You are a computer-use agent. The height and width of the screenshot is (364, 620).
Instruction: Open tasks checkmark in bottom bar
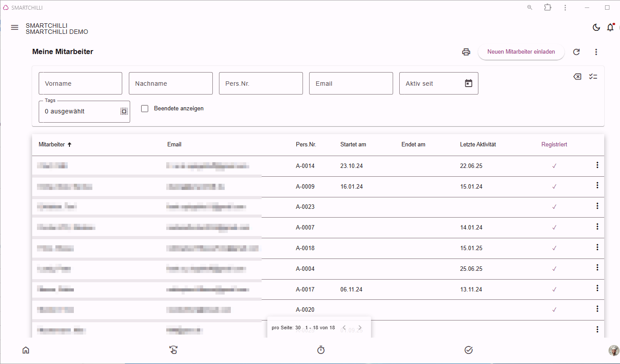[x=468, y=350]
